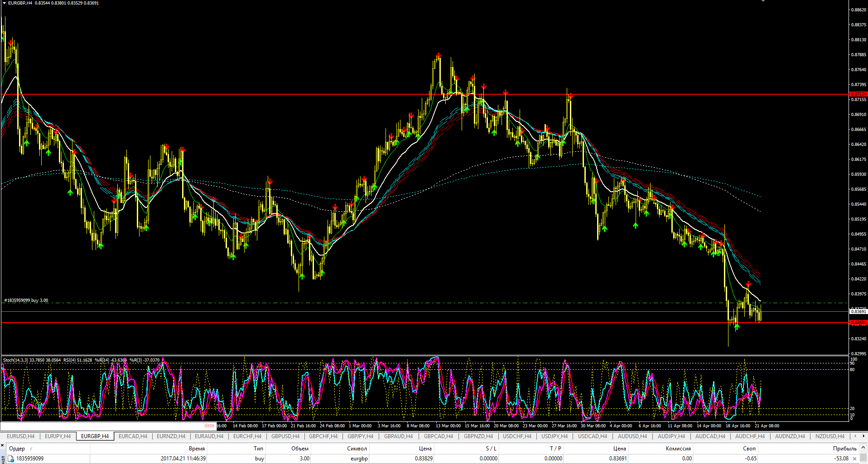868x464 pixels.
Task: Click the swap value -0.65
Action: pyautogui.click(x=751, y=459)
